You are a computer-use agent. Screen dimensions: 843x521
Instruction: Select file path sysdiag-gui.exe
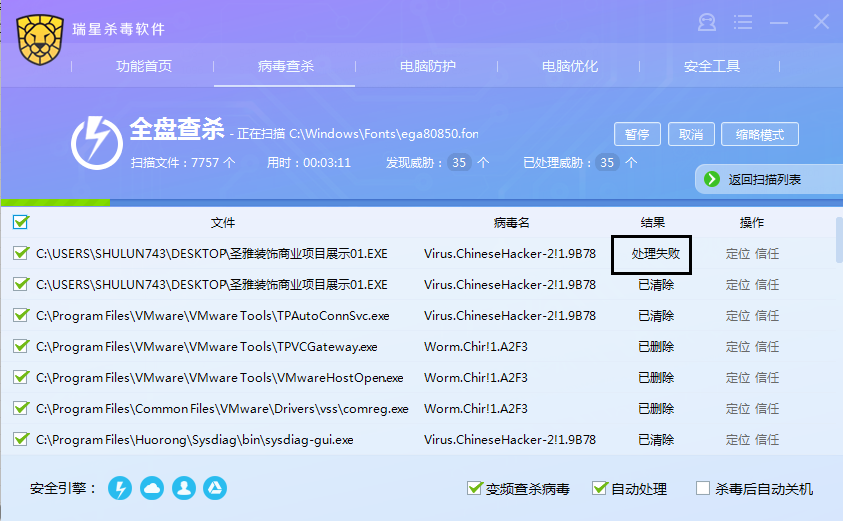pos(195,440)
